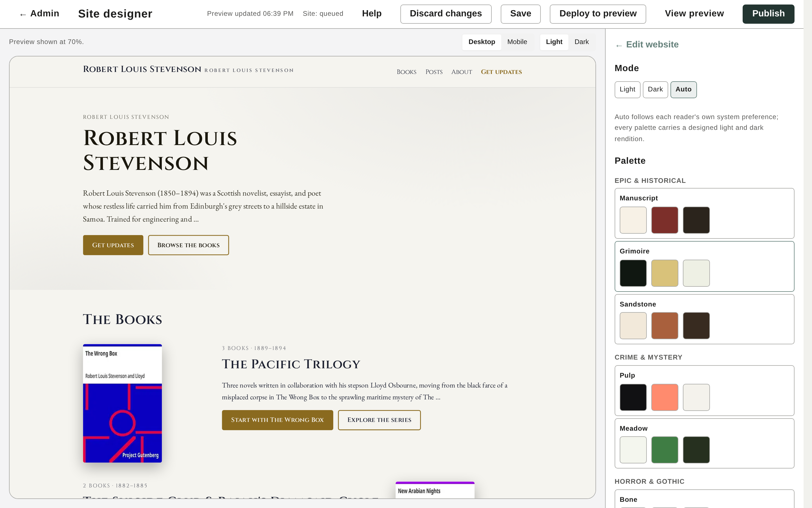Image resolution: width=812 pixels, height=508 pixels.
Task: Open Posts in preview nav
Action: pos(434,72)
